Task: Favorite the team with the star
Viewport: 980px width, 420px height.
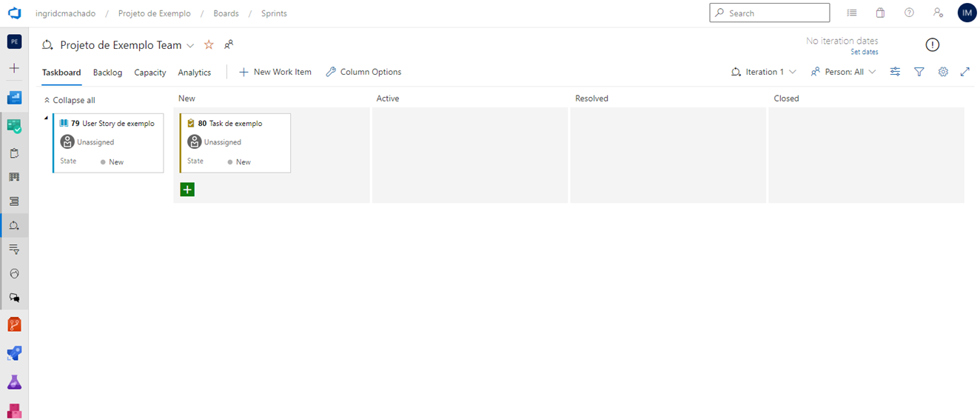Action: tap(209, 45)
